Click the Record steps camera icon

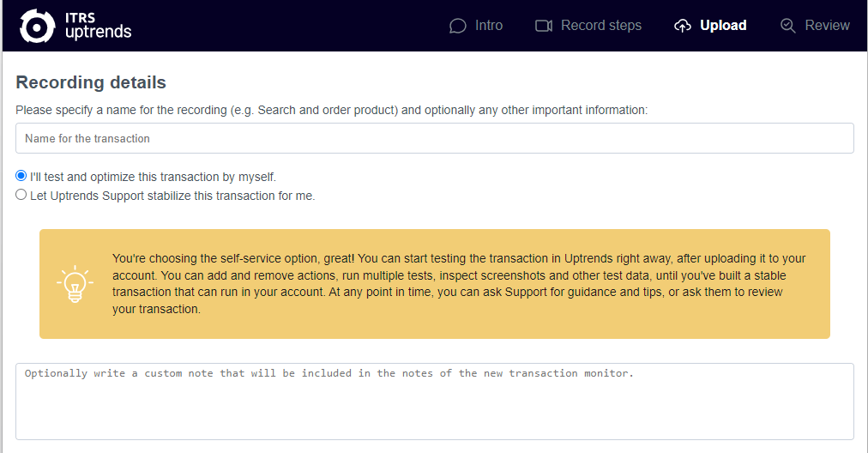544,26
